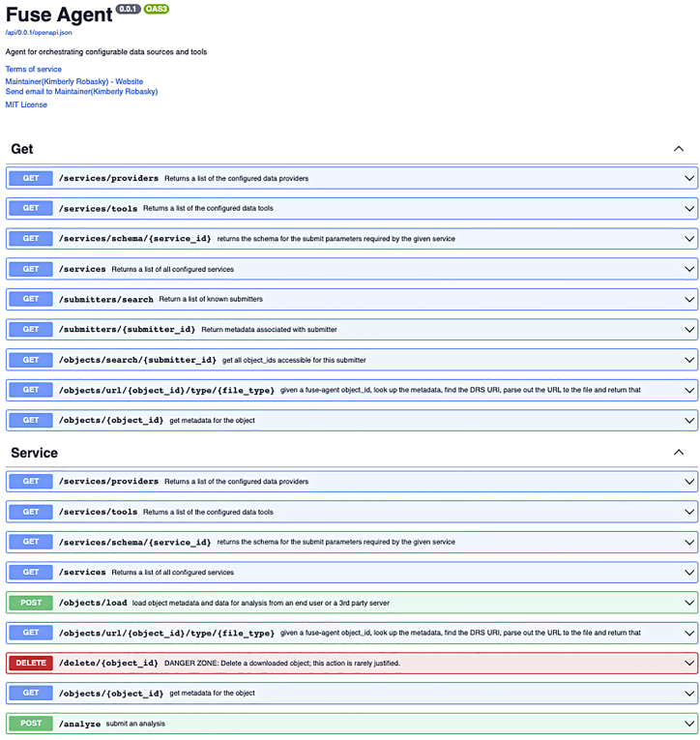Click the POST badge for /objects/load
Image resolution: width=700 pixels, height=740 pixels.
[30, 603]
